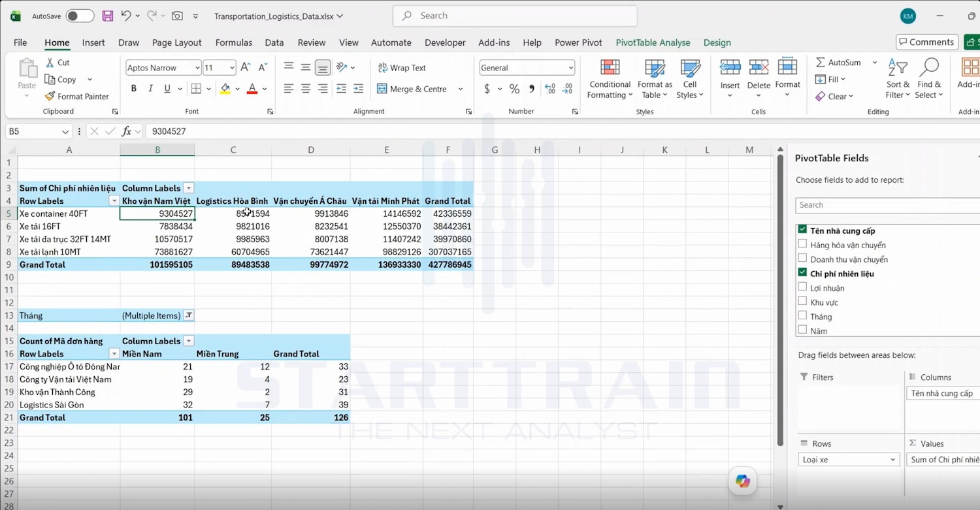
Task: Click the Underline button
Action: [167, 89]
